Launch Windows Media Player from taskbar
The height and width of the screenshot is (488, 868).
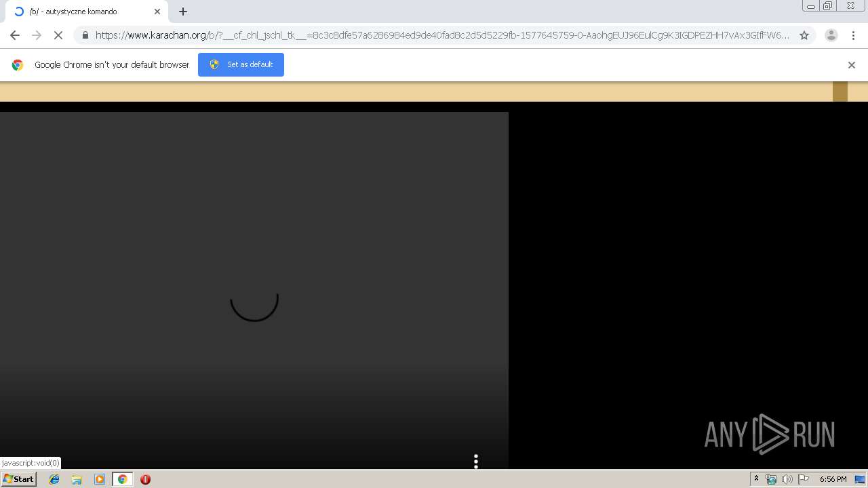pos(99,479)
